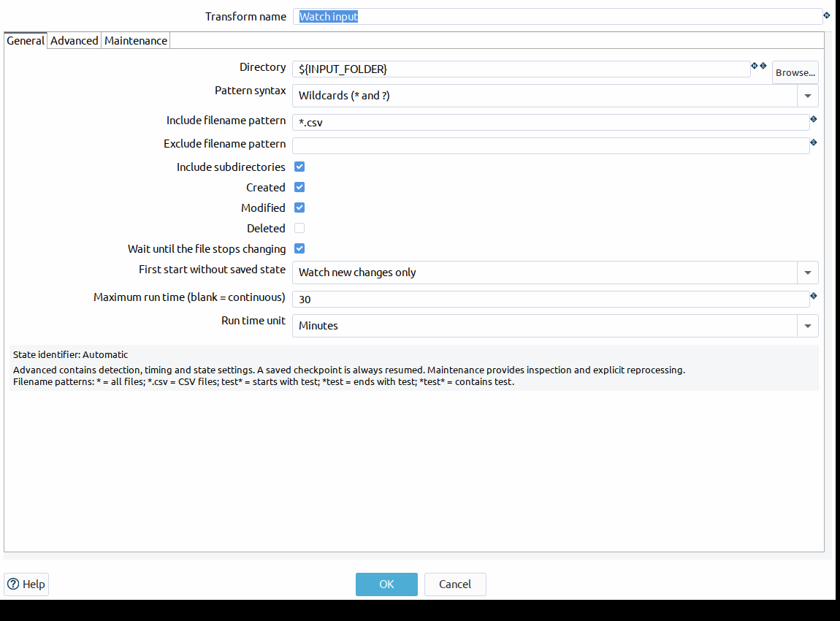Enable the Deleted checkbox

(x=299, y=228)
